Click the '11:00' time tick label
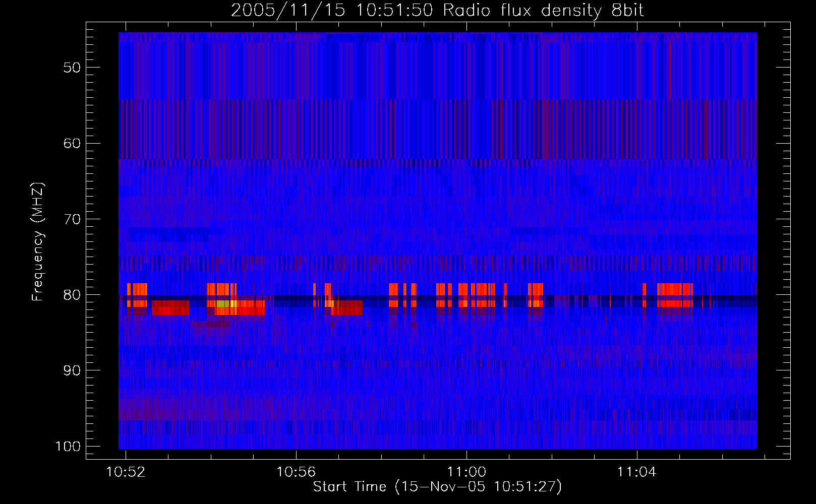Viewport: 816px width, 504px height. click(467, 472)
